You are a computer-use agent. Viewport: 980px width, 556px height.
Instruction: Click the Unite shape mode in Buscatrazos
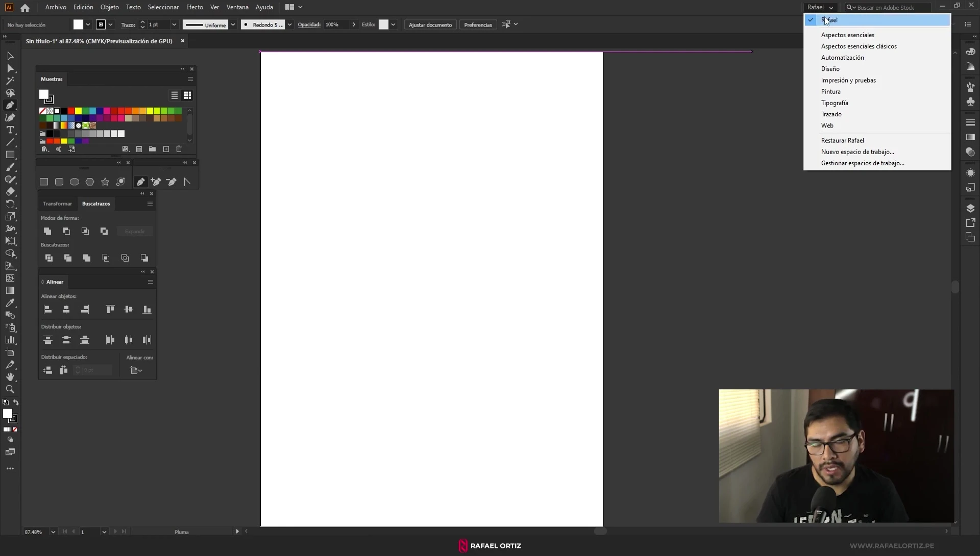click(x=47, y=231)
